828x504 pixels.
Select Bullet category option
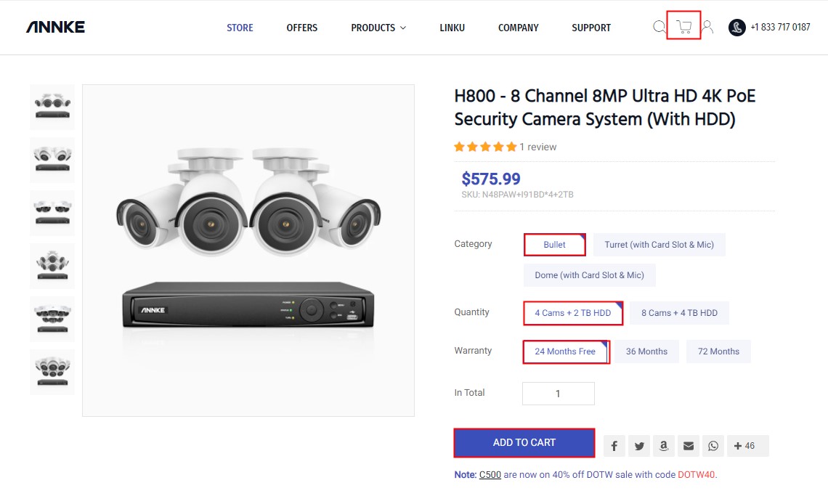coord(554,245)
